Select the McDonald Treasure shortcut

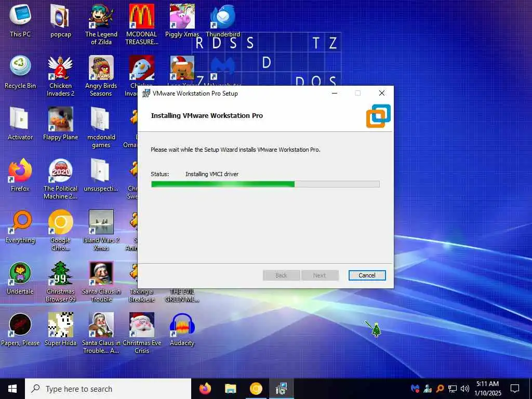141,24
